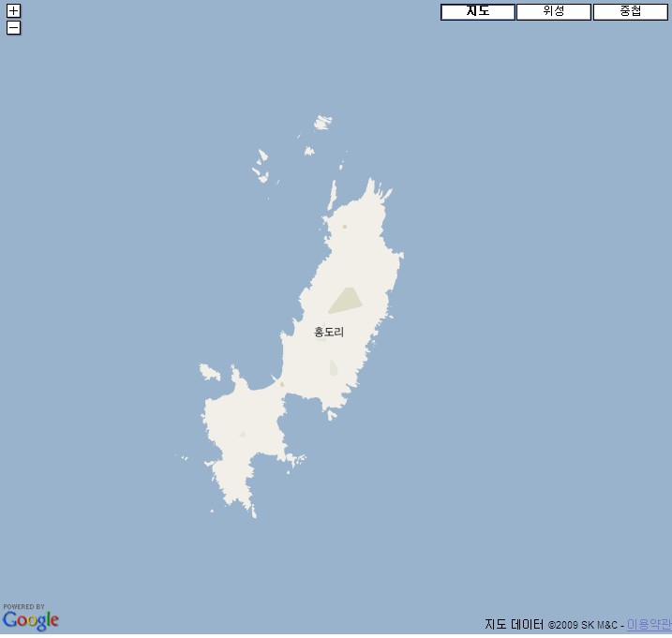The height and width of the screenshot is (638, 672).
Task: Switch to the 지도 map view
Action: (x=478, y=11)
